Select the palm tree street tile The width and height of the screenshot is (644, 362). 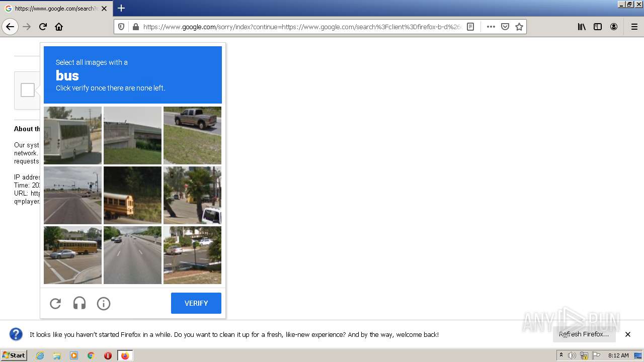pyautogui.click(x=192, y=195)
